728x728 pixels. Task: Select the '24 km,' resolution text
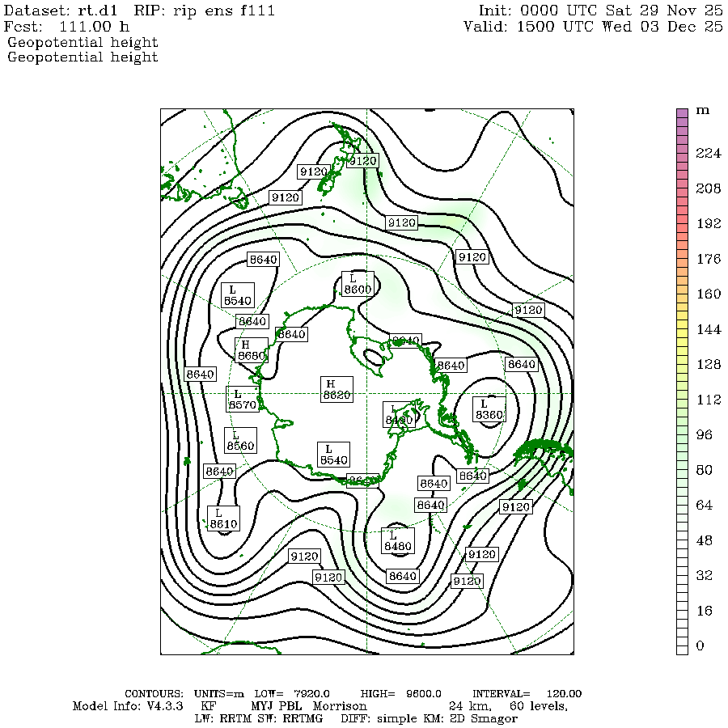pos(470,706)
